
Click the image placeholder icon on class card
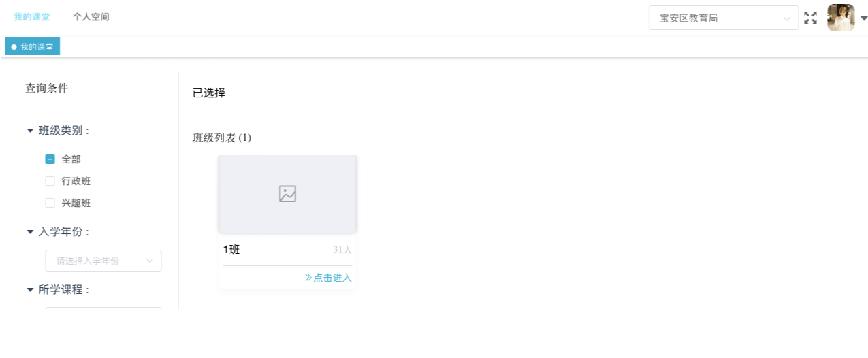(287, 194)
